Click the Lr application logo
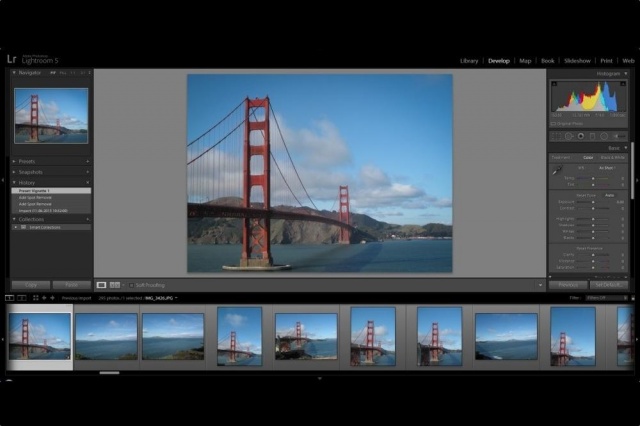640x426 pixels. pos(11,59)
